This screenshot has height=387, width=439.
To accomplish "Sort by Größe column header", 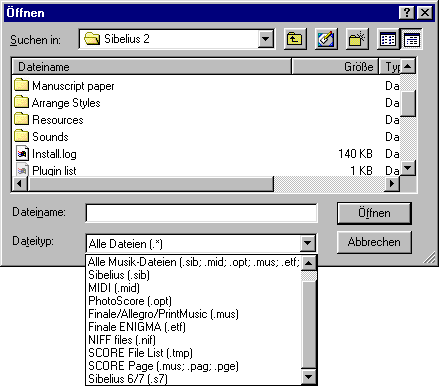I will (x=335, y=67).
